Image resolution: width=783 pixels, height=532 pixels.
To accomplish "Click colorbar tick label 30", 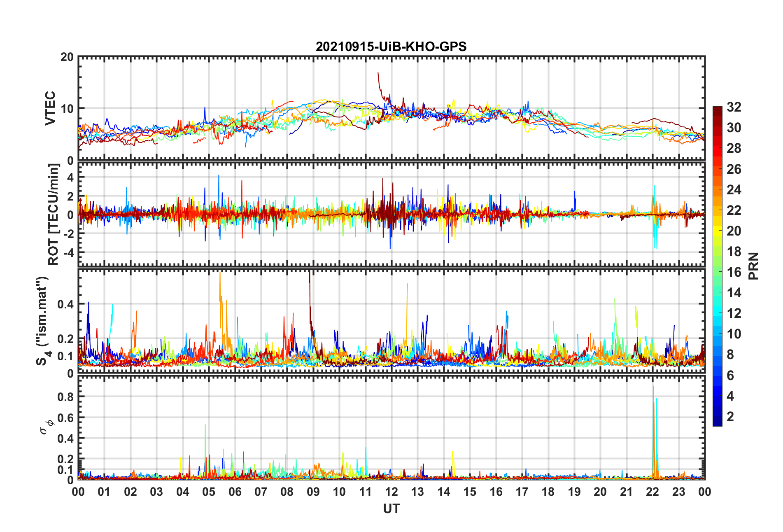I will pos(734,128).
